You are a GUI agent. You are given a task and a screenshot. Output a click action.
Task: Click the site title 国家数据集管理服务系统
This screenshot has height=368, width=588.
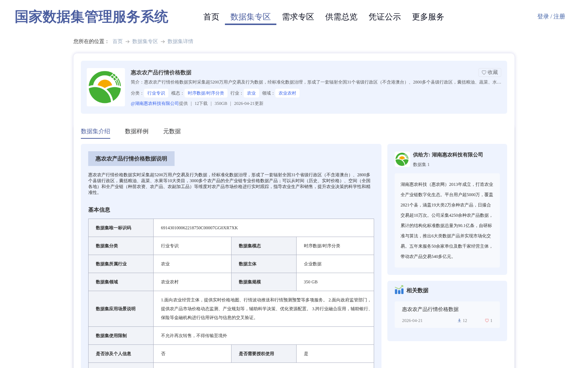coord(92,17)
